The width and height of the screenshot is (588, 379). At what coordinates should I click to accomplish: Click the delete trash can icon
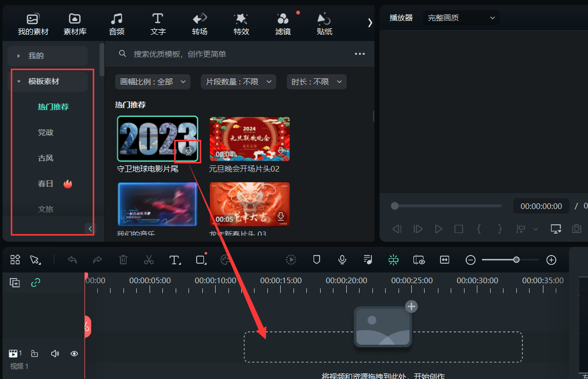(x=123, y=260)
